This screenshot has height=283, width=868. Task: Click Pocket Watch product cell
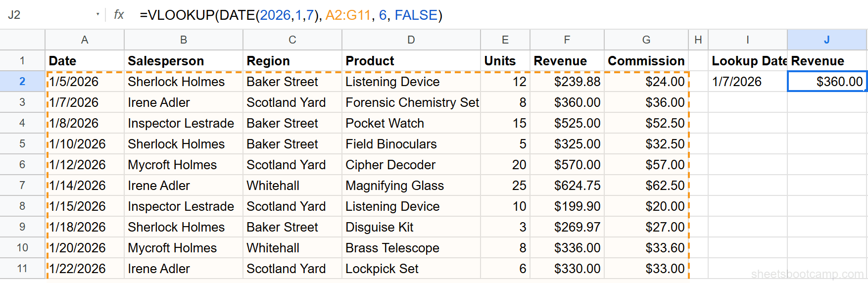[x=411, y=123]
